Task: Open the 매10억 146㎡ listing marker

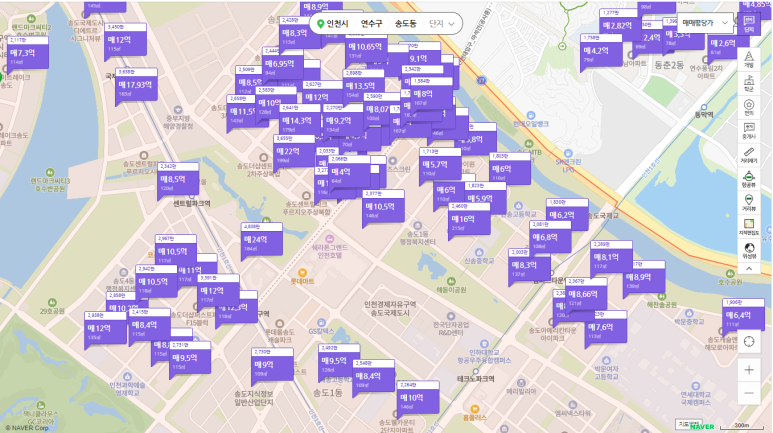Action: [418, 397]
